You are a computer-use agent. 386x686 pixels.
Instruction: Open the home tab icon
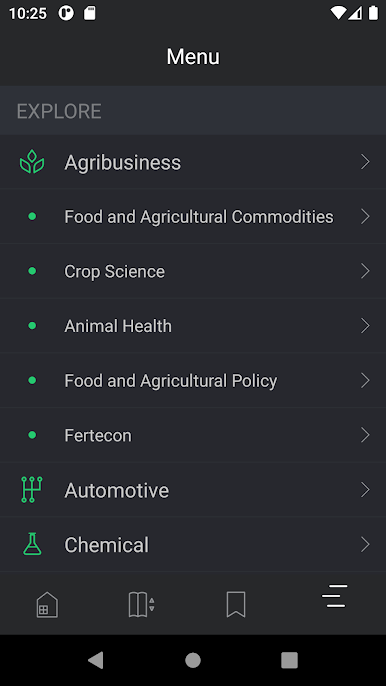tap(47, 605)
